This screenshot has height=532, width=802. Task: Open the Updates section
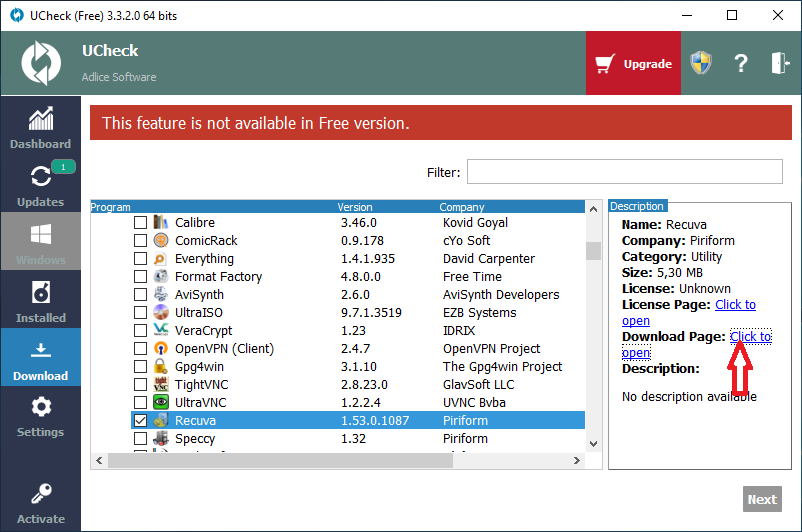pyautogui.click(x=40, y=185)
